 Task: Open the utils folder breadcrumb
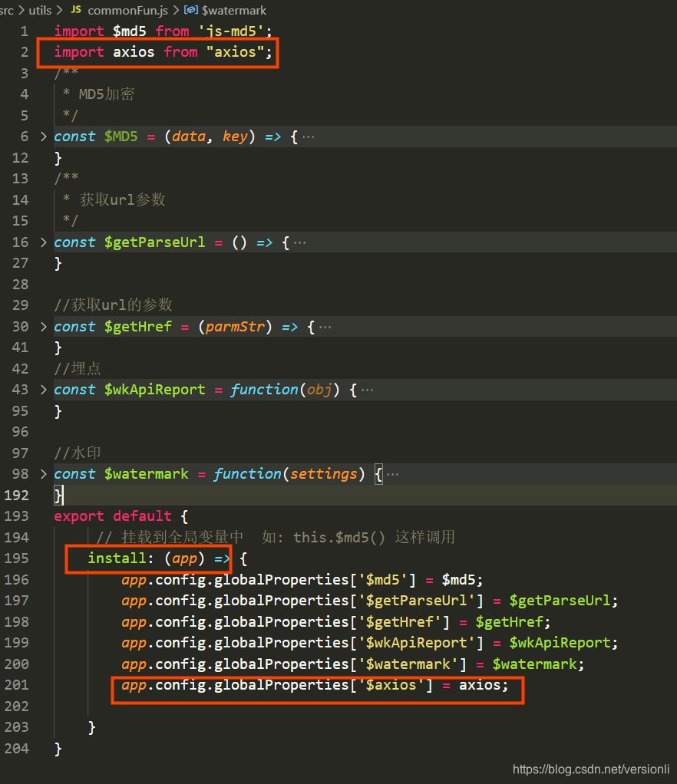[40, 10]
